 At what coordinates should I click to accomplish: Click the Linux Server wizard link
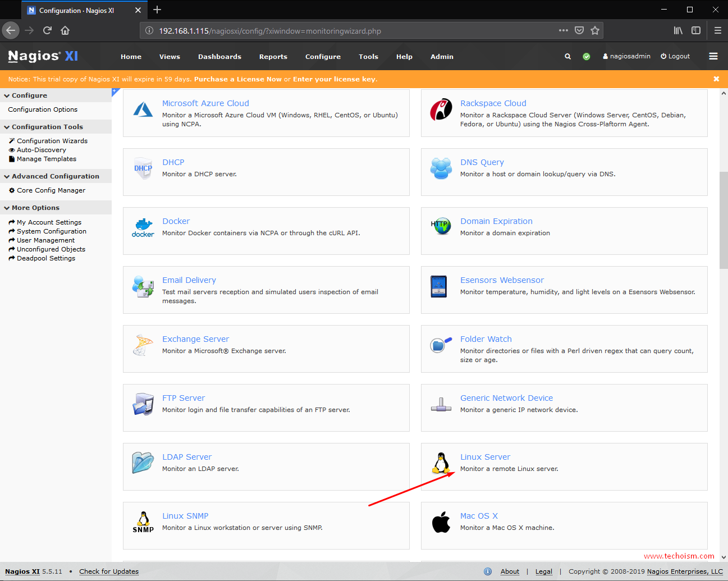[485, 457]
